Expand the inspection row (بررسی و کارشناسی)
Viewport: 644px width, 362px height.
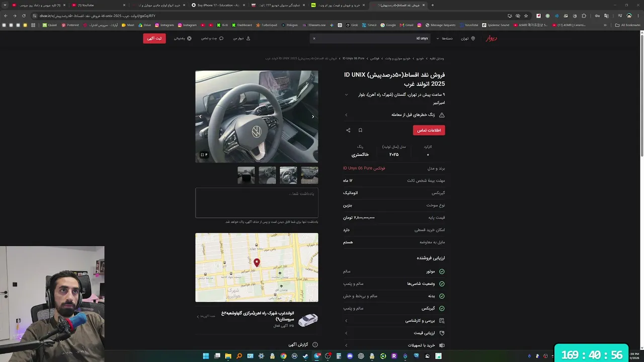(394, 321)
